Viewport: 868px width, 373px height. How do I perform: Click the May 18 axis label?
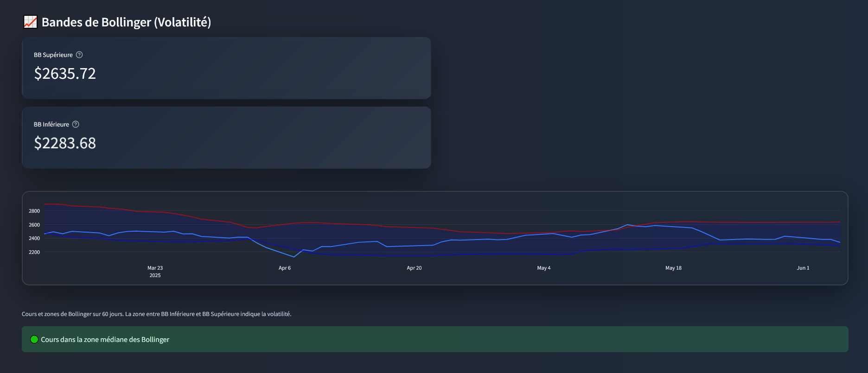pyautogui.click(x=673, y=268)
